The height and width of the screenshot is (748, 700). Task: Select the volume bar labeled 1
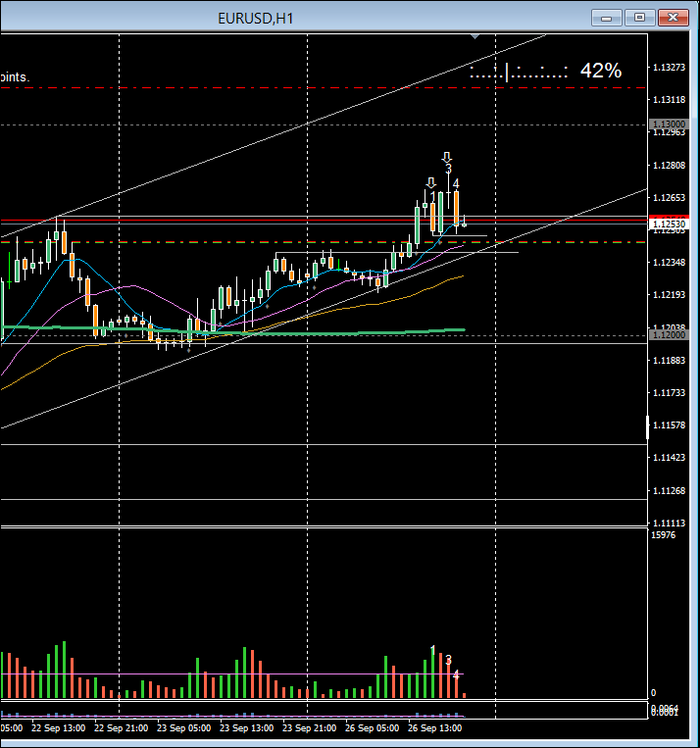pyautogui.click(x=432, y=676)
